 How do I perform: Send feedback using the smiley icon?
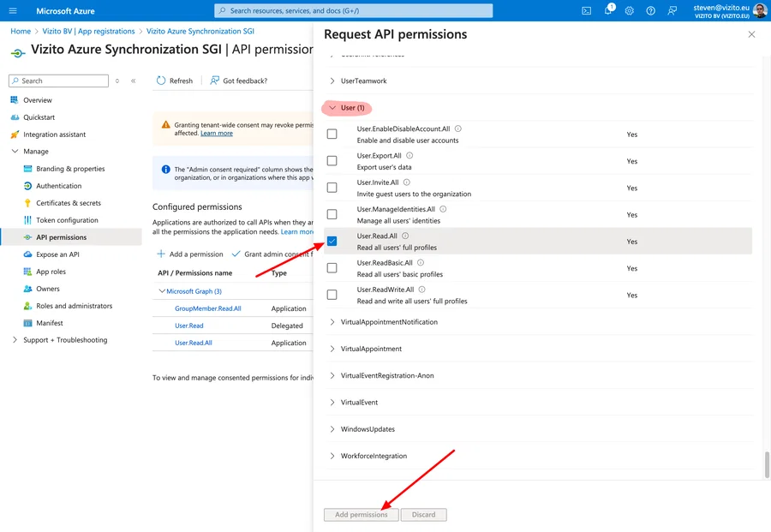click(x=671, y=10)
